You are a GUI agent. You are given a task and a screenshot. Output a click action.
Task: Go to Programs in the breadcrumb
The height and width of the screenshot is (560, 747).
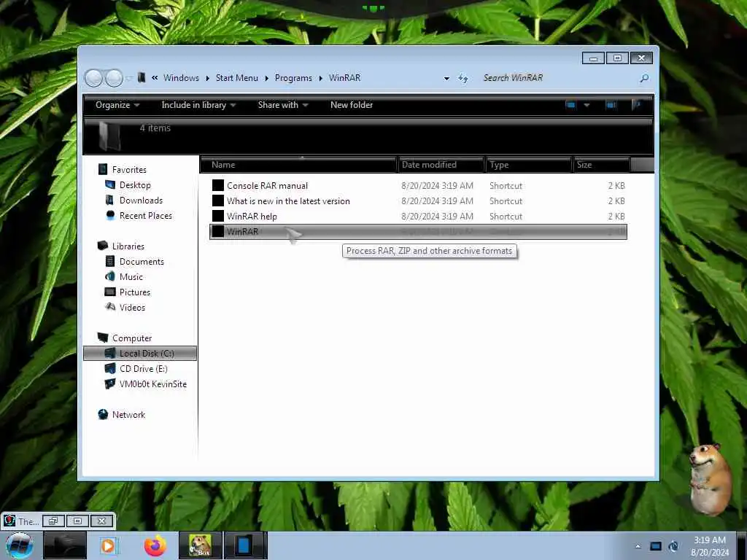pos(293,77)
